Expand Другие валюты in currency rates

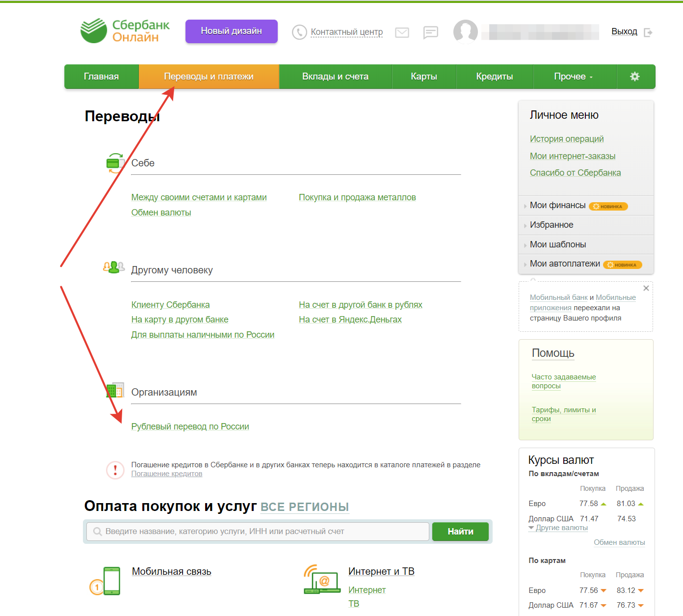[x=561, y=528]
